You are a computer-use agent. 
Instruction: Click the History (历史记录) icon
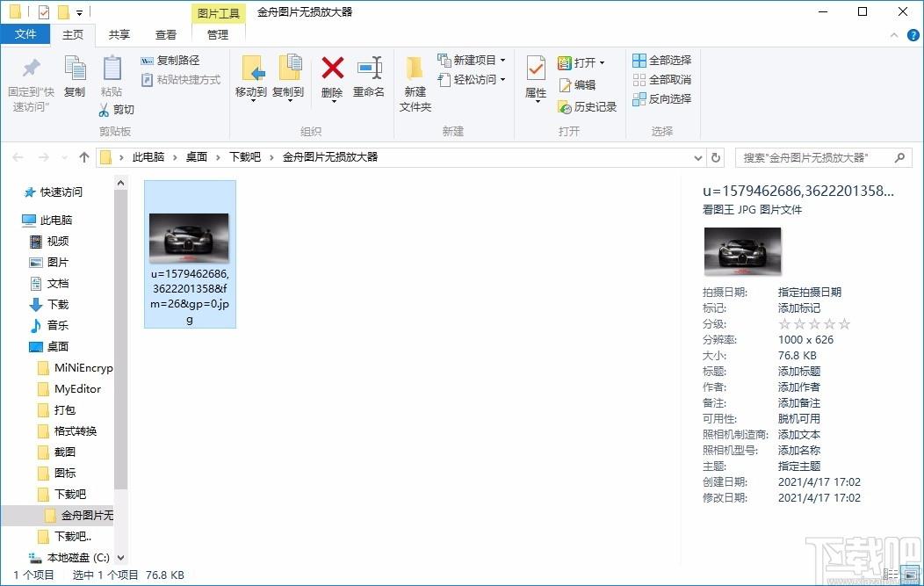click(566, 107)
